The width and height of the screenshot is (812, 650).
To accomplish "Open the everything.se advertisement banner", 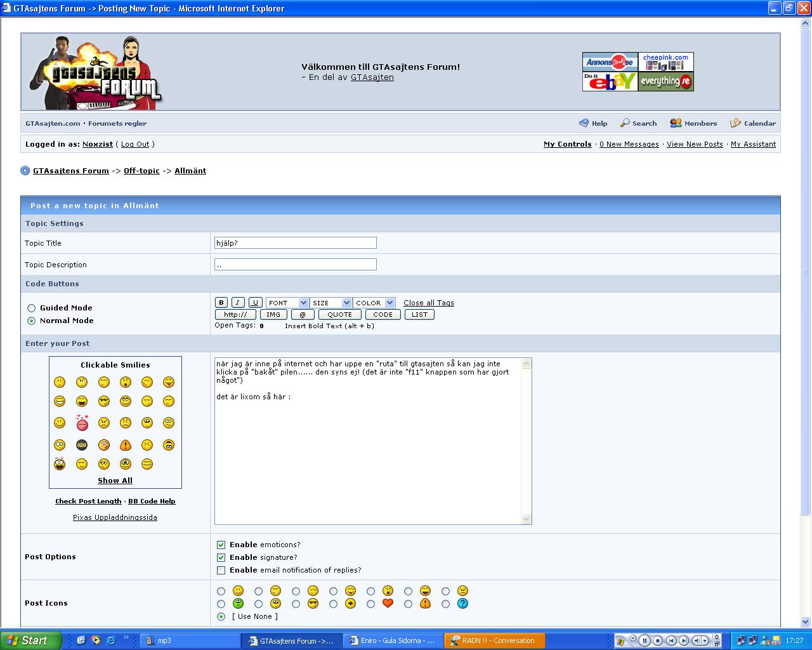I will click(x=665, y=81).
